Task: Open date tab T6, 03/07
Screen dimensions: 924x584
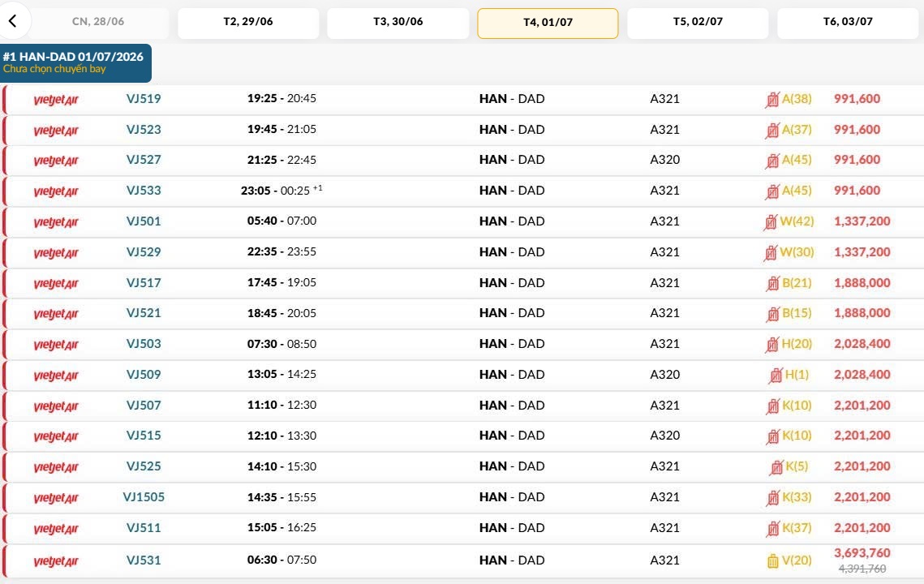Action: (x=848, y=22)
